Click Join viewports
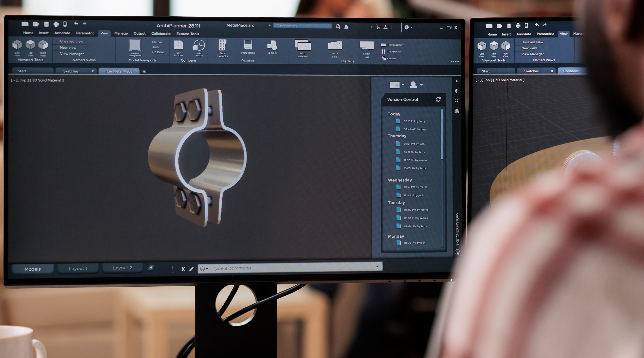644x358 pixels. point(155,47)
